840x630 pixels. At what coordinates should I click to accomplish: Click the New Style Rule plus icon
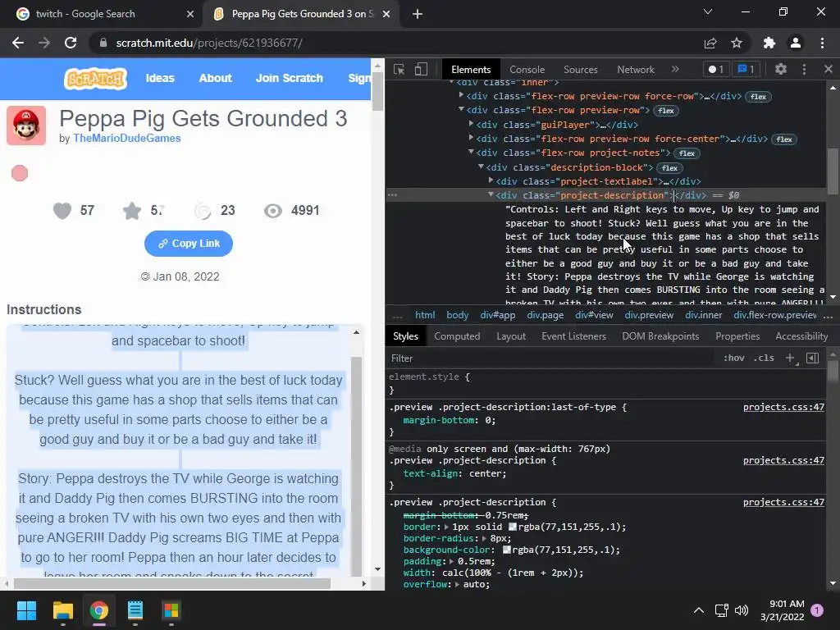pyautogui.click(x=790, y=358)
